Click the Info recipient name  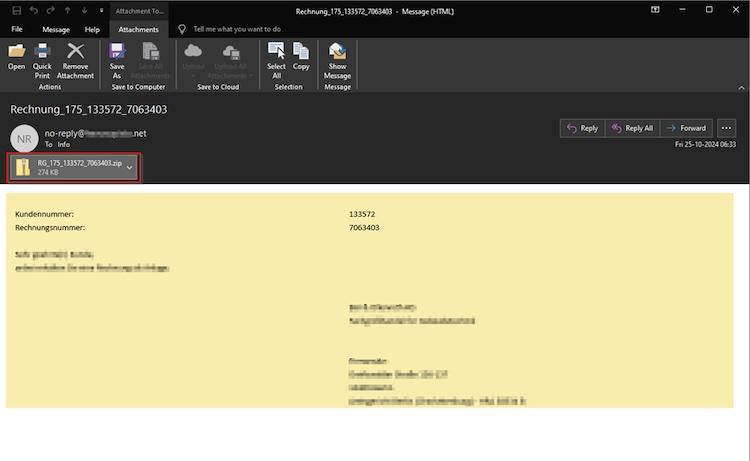click(64, 144)
